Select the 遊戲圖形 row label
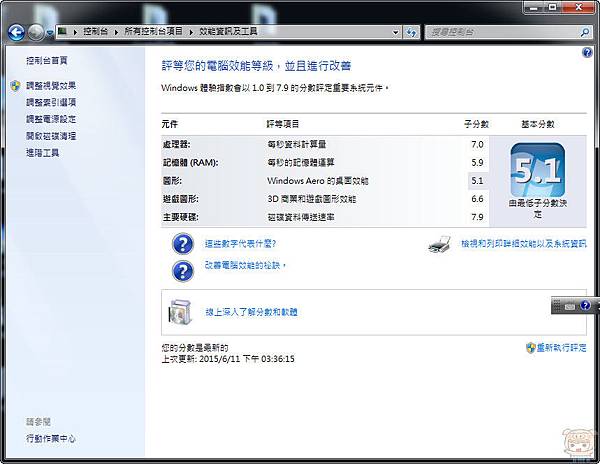This screenshot has height=464, width=600. [x=181, y=199]
